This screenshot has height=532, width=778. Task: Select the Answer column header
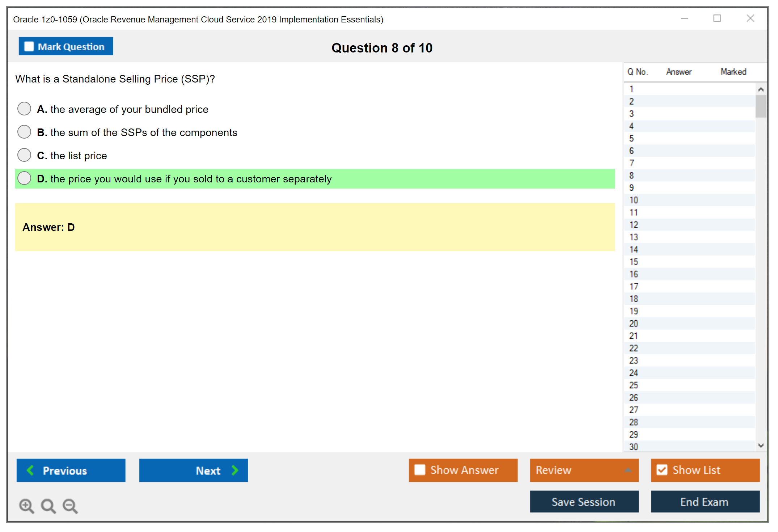pos(679,72)
